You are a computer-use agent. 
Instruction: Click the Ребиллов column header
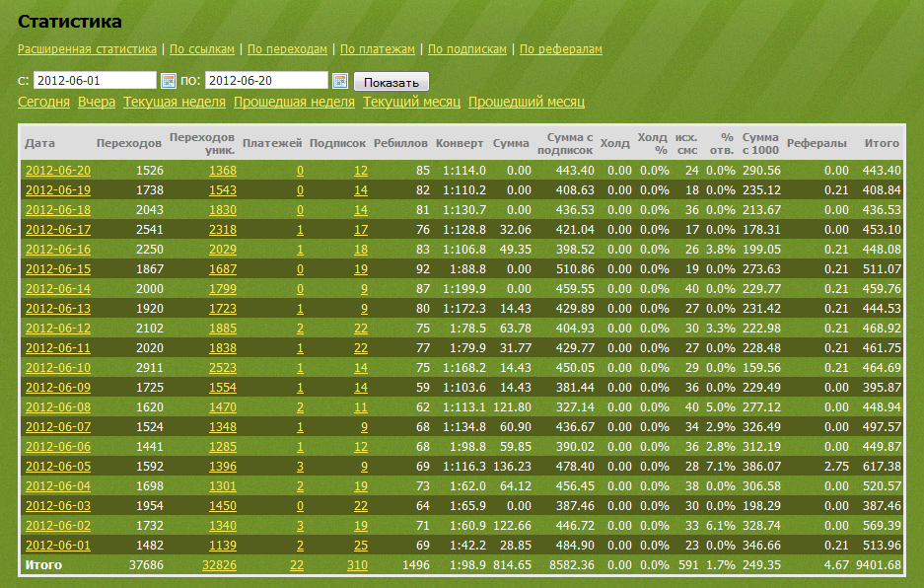[400, 143]
